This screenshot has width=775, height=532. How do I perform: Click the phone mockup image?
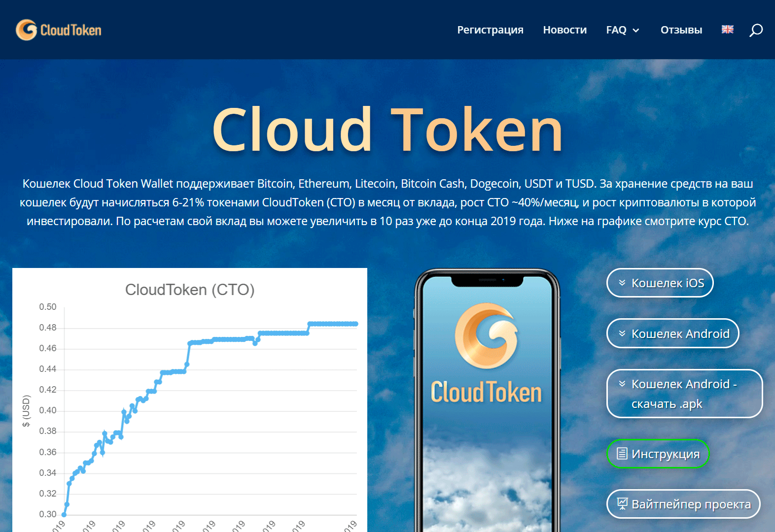point(487,400)
